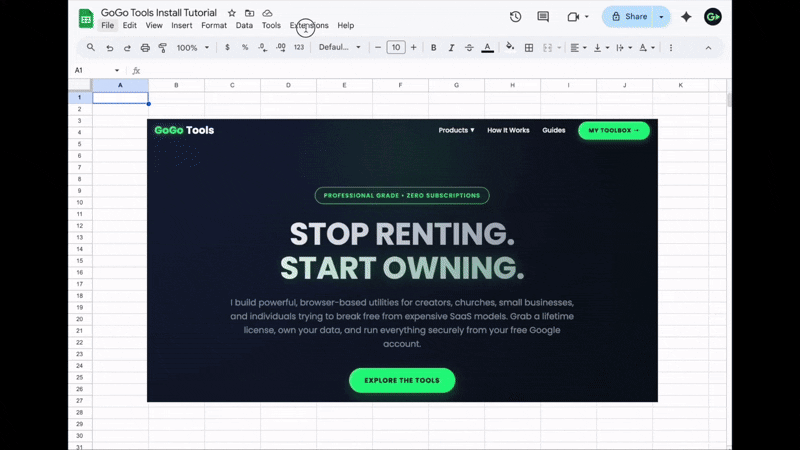The image size is (800, 450).
Task: Open the text color picker
Action: pyautogui.click(x=487, y=47)
